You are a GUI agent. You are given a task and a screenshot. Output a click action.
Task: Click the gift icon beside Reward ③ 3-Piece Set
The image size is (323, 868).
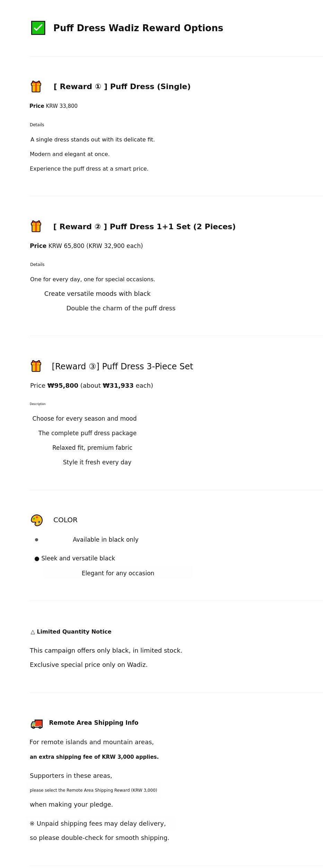click(36, 366)
